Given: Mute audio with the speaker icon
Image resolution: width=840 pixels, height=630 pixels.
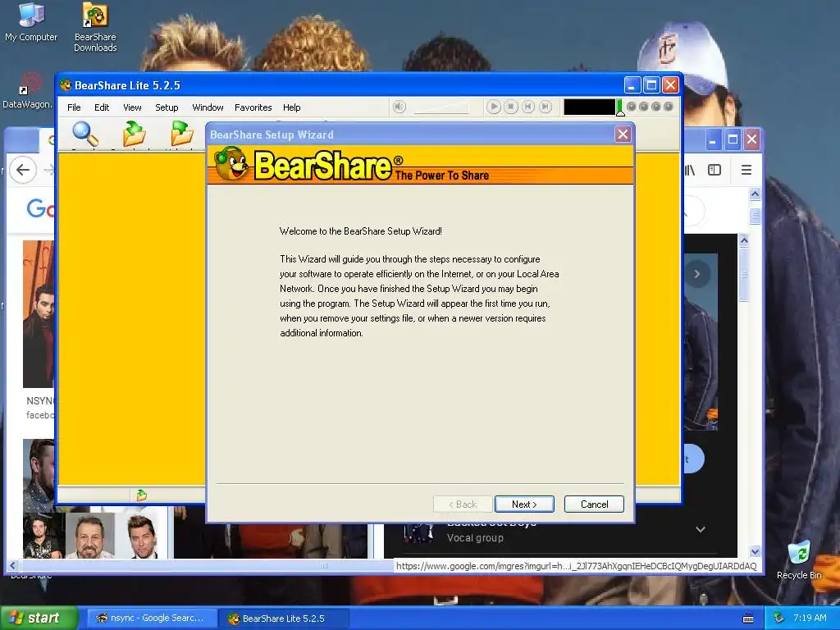Looking at the screenshot, I should [399, 107].
